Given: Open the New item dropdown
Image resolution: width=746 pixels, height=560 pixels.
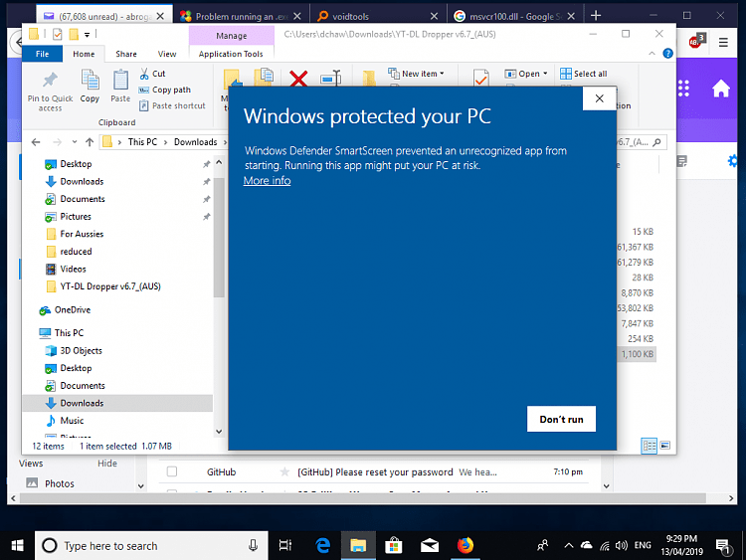Looking at the screenshot, I should tap(417, 74).
